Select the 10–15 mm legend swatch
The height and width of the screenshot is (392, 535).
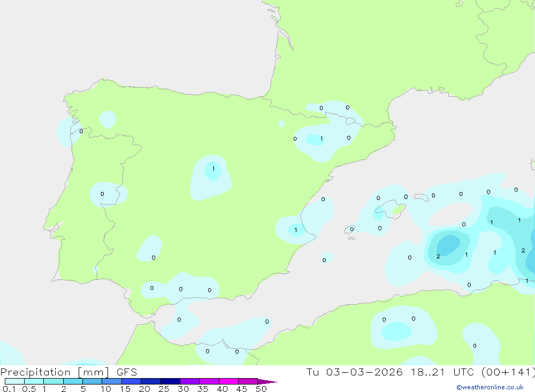click(x=112, y=381)
